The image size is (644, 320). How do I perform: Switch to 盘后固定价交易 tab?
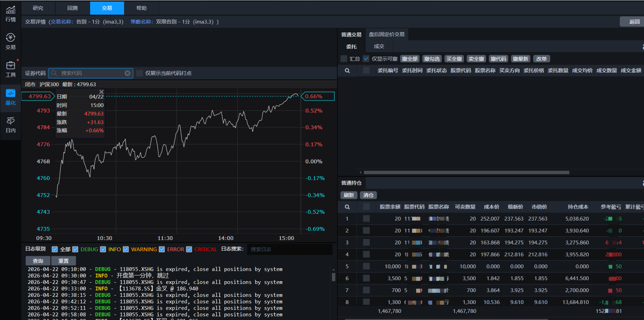pos(386,34)
